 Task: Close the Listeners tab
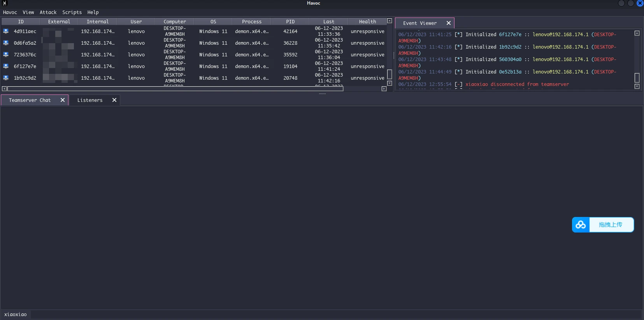[x=114, y=100]
